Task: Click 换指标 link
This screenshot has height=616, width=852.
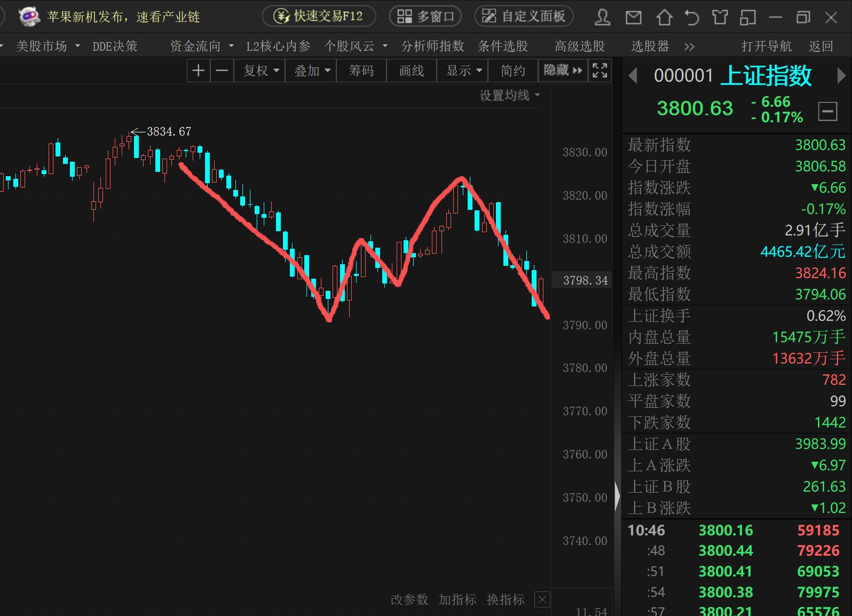Action: (506, 599)
